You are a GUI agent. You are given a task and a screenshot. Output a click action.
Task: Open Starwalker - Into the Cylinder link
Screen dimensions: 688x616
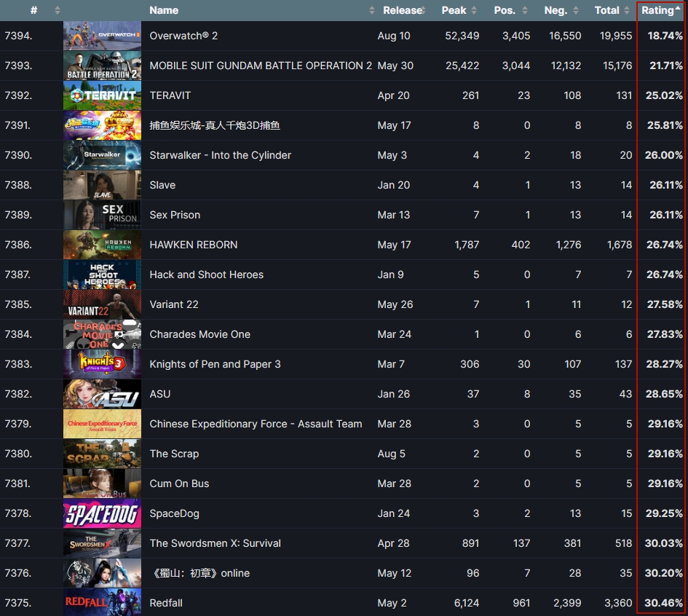pos(221,155)
